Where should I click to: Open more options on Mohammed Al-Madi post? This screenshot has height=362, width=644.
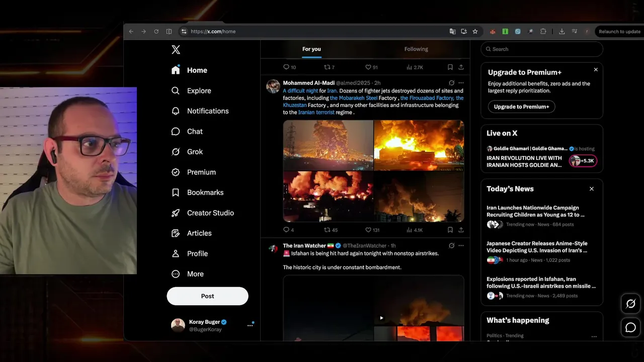coord(461,83)
